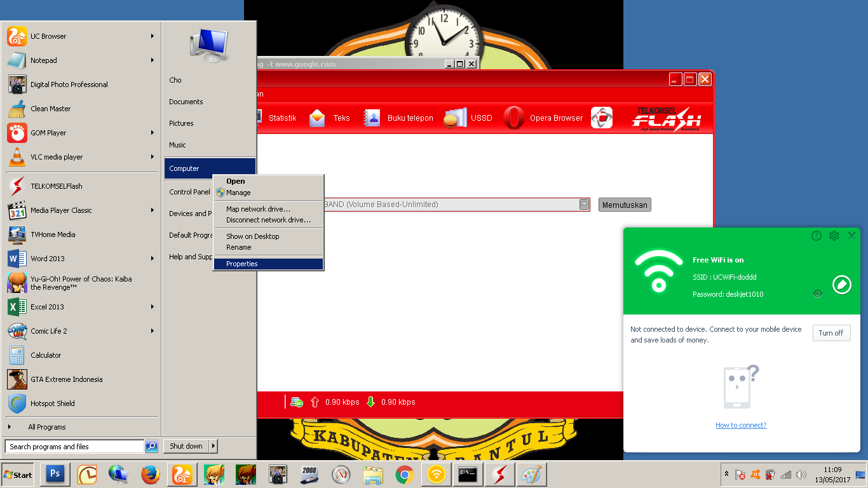Open settings gear in Free WiFi panel
Image resolution: width=868 pixels, height=488 pixels.
click(834, 235)
